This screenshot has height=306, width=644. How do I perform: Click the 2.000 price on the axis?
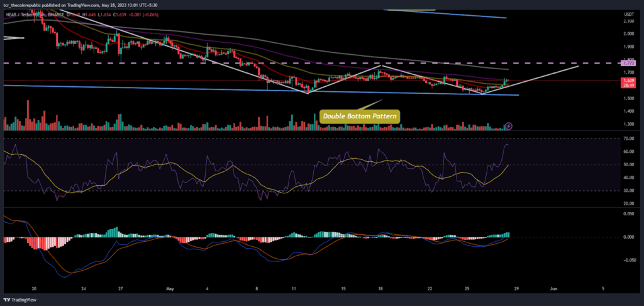(629, 34)
